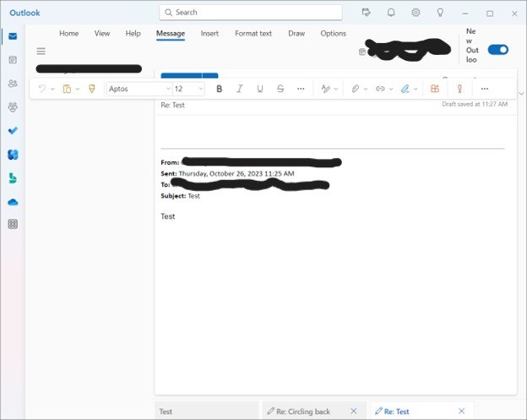This screenshot has height=420, width=527.
Task: Click the Paste clipboard icon
Action: pyautogui.click(x=67, y=89)
